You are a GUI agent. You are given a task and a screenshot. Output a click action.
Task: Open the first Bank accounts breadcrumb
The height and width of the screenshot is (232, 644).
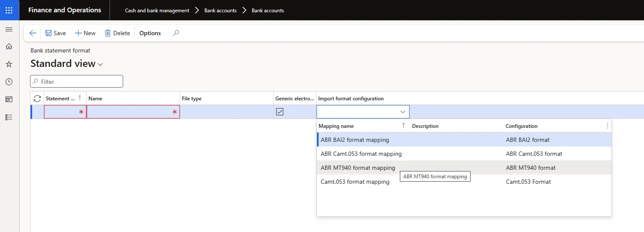(220, 10)
